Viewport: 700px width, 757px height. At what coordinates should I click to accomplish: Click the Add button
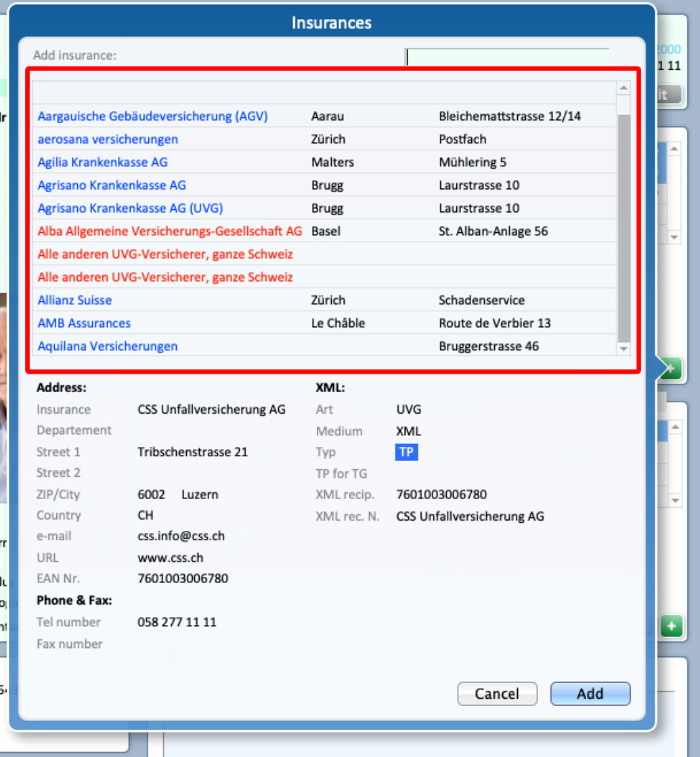click(590, 694)
